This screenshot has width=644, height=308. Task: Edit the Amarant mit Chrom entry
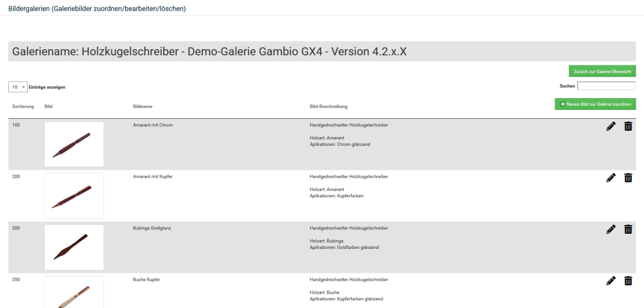[x=611, y=126]
